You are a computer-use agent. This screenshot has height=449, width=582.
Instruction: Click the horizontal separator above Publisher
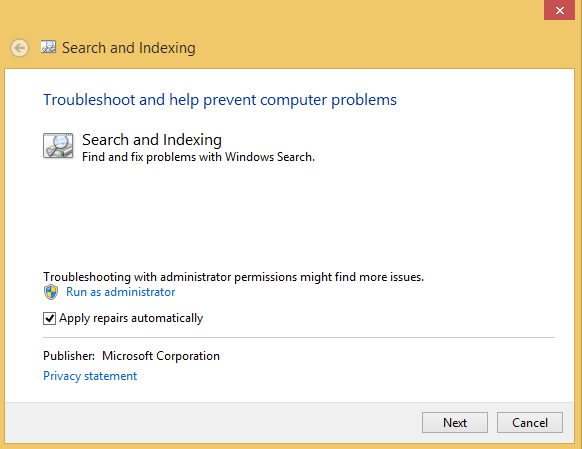pos(299,338)
